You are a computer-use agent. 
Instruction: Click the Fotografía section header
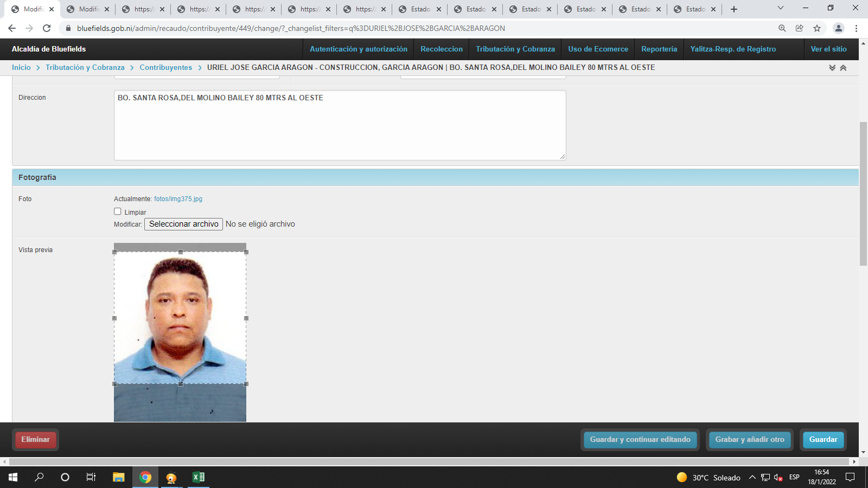435,177
